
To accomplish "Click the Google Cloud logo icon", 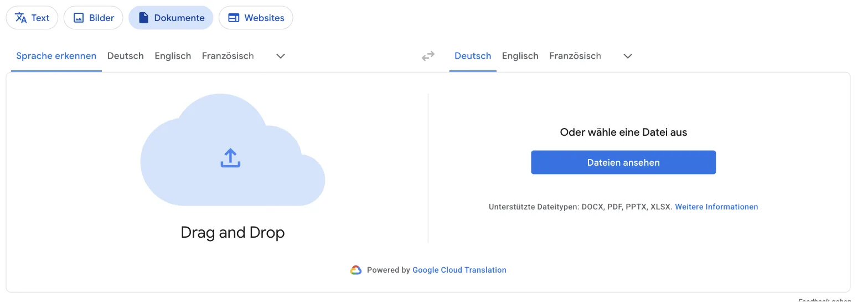I will [356, 270].
